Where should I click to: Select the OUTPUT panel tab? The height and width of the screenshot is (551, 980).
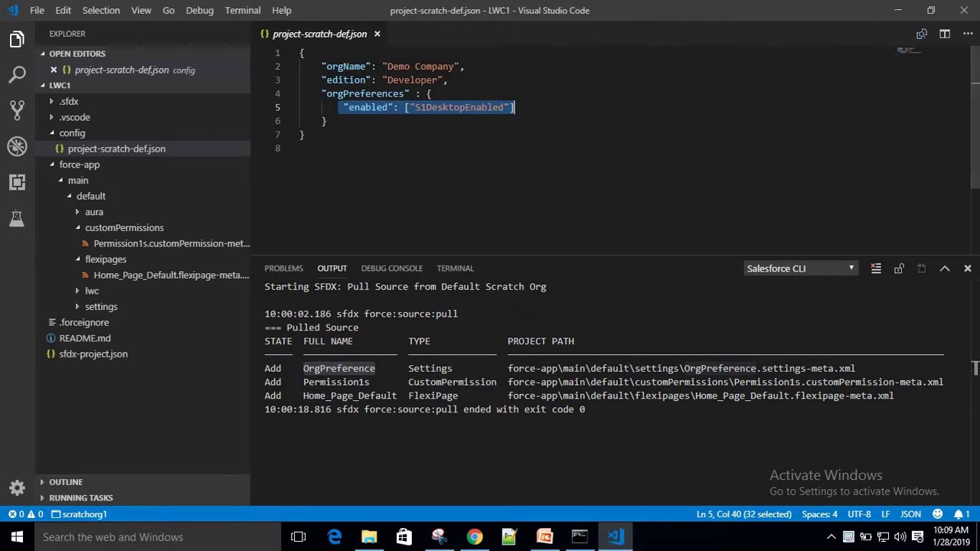pos(332,269)
